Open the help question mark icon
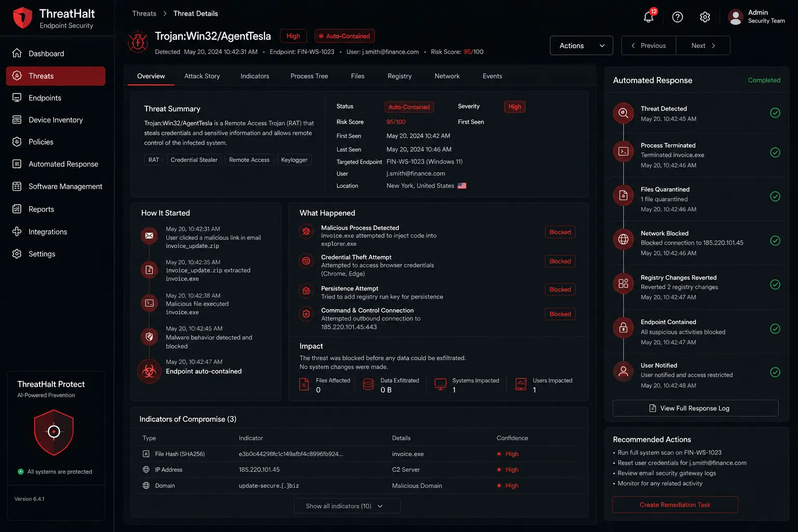 [677, 17]
